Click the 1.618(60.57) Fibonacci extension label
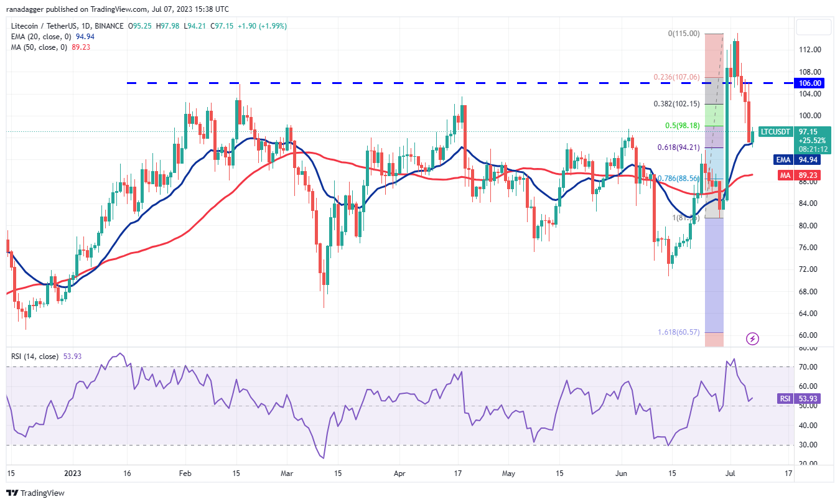840x504 pixels. pos(678,332)
